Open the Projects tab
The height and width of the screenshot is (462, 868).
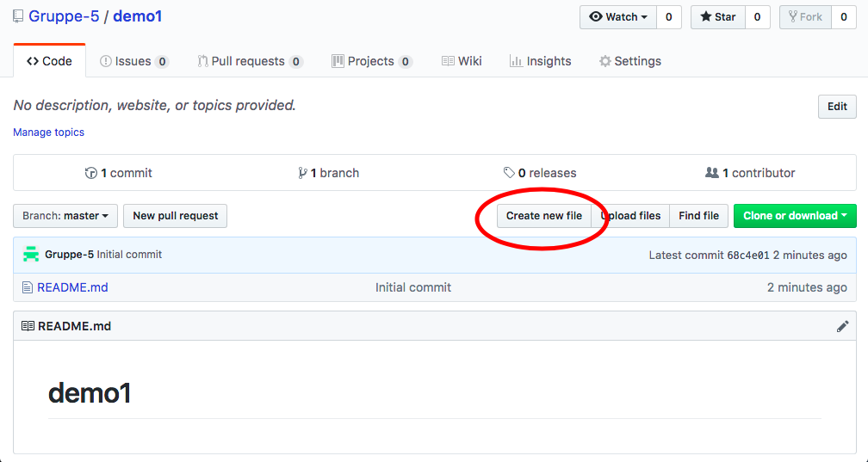(x=371, y=61)
